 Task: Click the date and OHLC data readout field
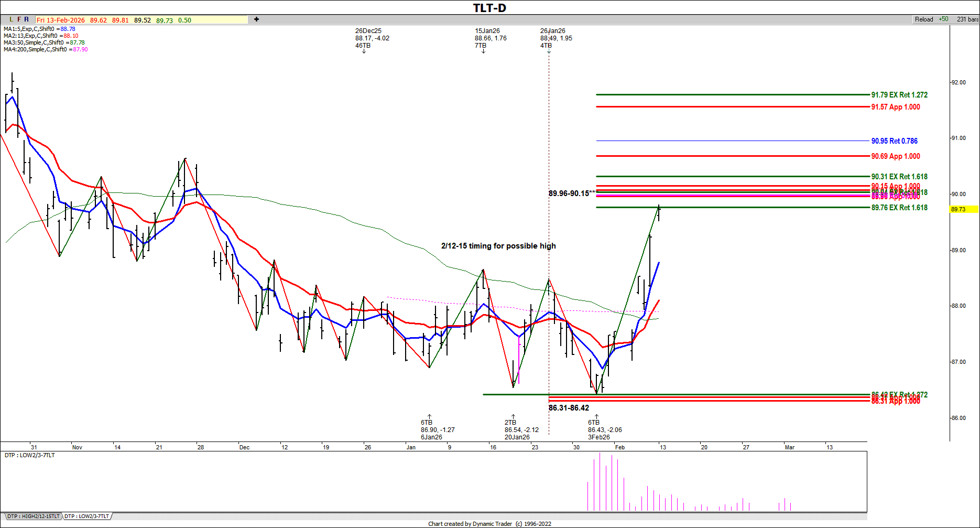click(141, 20)
